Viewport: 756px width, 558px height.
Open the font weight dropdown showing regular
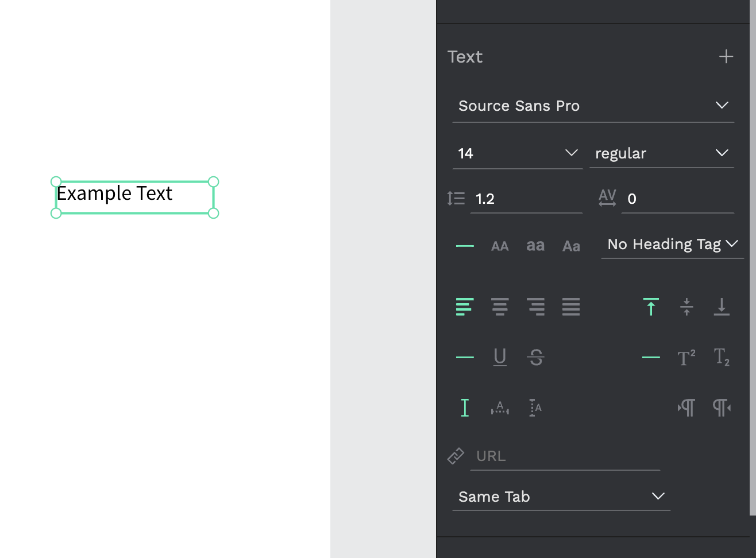[662, 153]
